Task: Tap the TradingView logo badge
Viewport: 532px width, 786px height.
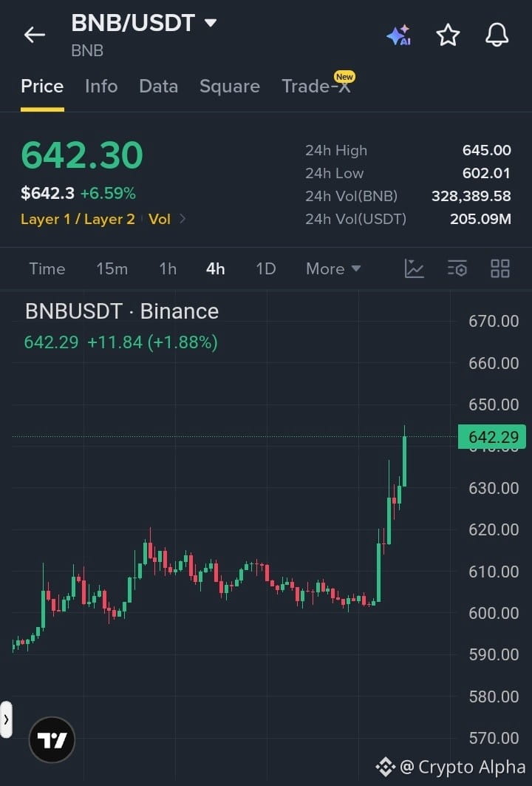Action: [x=52, y=740]
